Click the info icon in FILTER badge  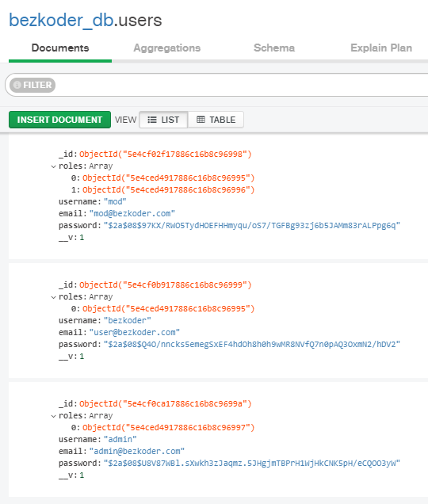click(x=17, y=85)
